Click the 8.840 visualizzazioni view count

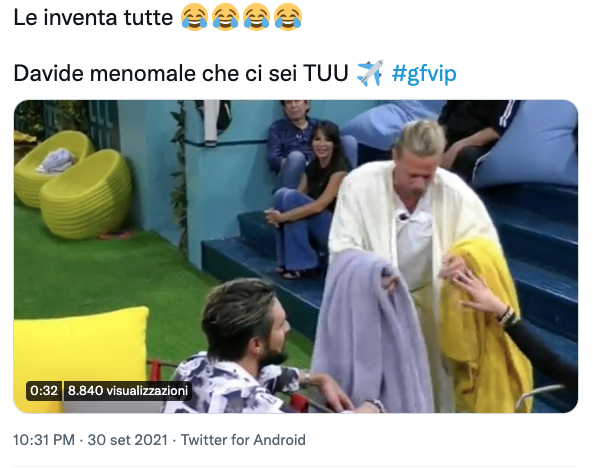128,390
